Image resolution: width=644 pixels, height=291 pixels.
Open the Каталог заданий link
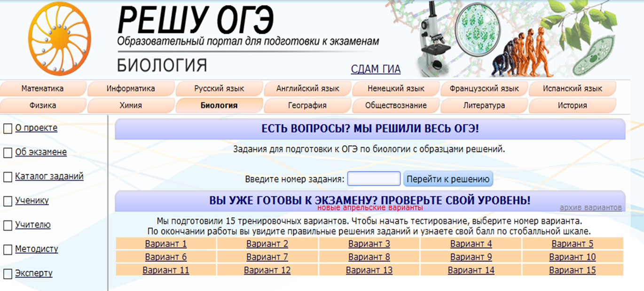point(49,176)
